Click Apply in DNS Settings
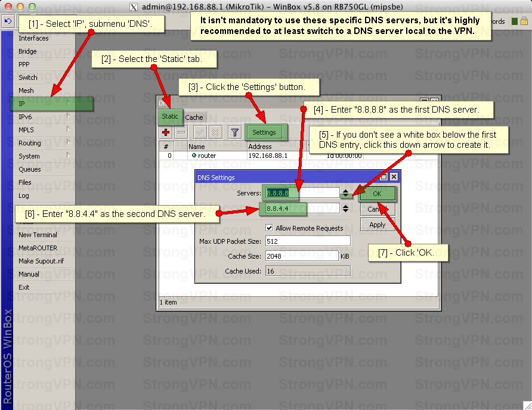532x410 pixels. click(378, 225)
